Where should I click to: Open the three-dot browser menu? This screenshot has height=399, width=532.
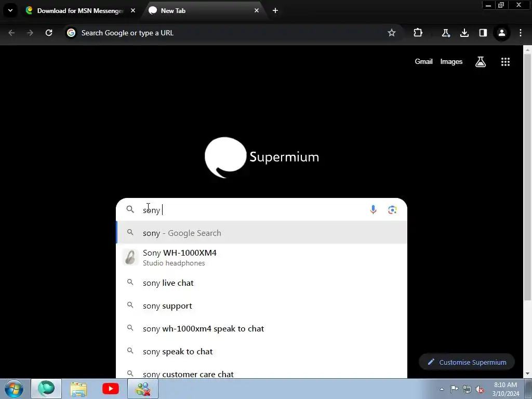click(x=521, y=33)
